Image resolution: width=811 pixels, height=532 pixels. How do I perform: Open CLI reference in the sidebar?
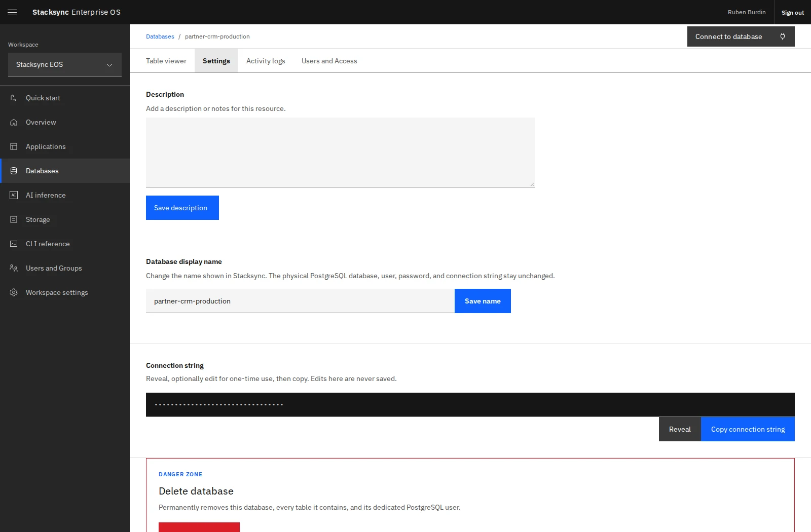[65, 244]
